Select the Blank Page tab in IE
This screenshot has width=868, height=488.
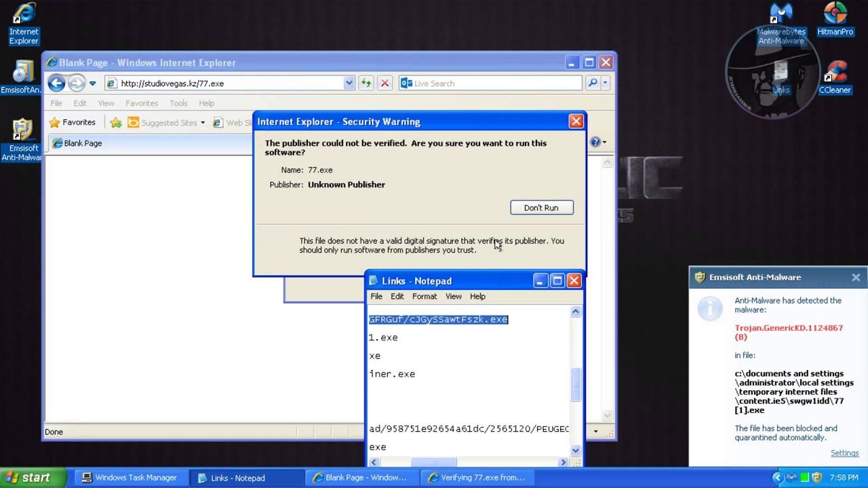pyautogui.click(x=149, y=143)
